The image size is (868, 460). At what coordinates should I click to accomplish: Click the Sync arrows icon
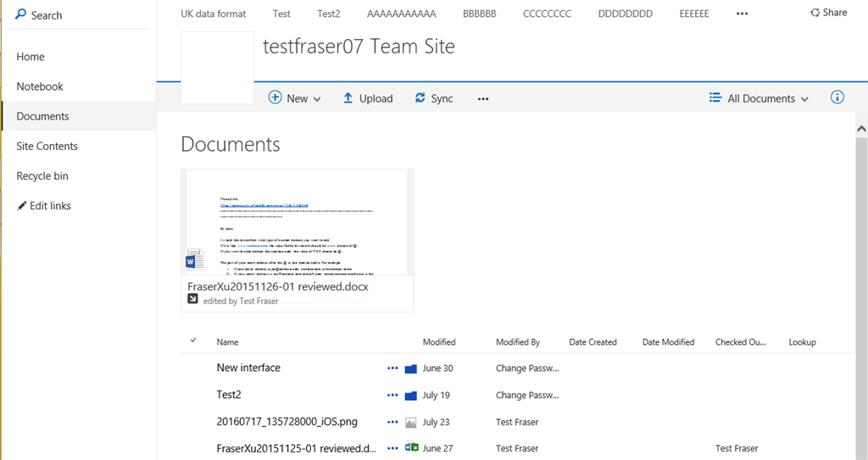420,98
